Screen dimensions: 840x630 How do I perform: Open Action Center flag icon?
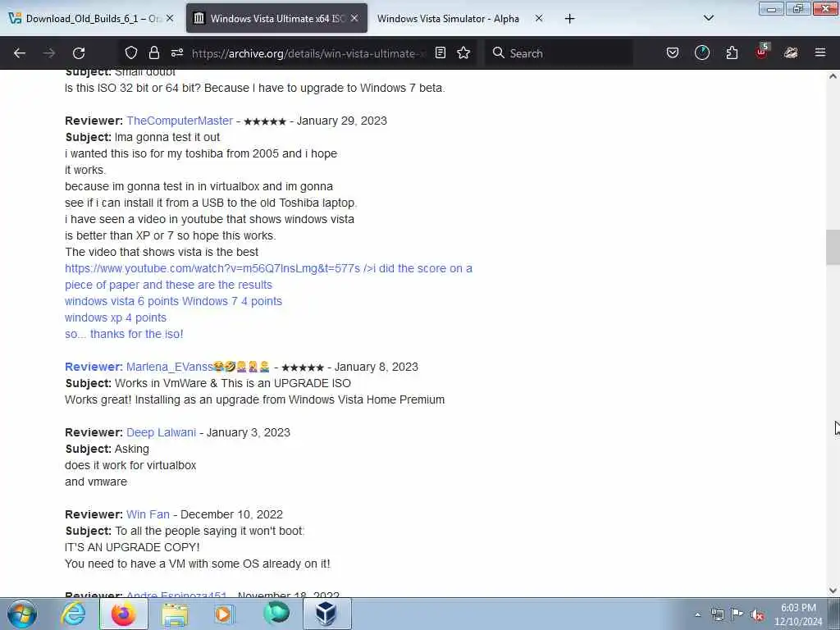(x=737, y=614)
